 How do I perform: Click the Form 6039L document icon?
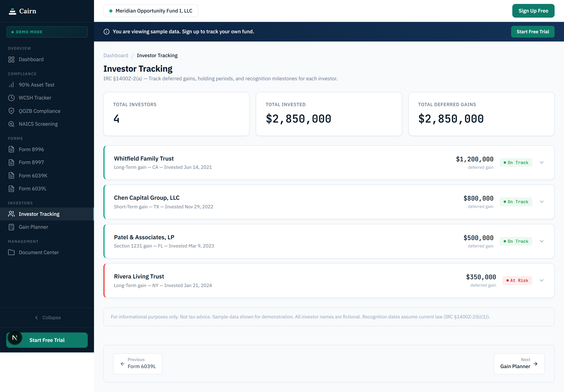[11, 189]
